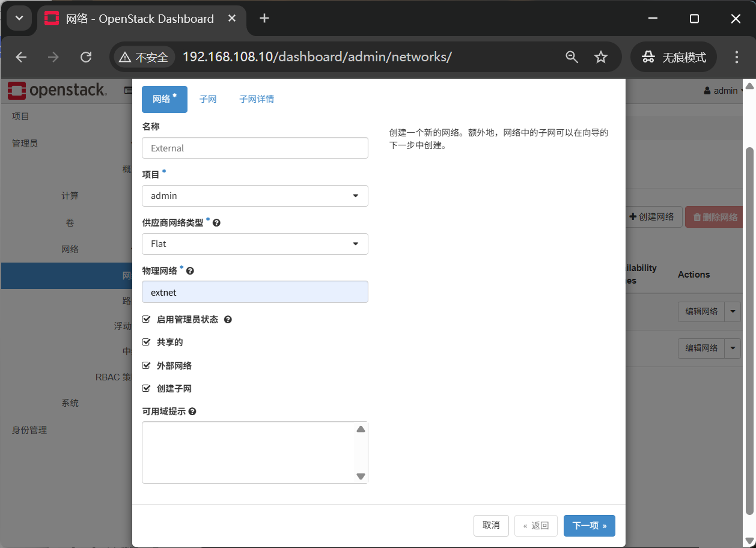This screenshot has height=548, width=756.
Task: Bookmark page with the star icon
Action: tap(601, 57)
